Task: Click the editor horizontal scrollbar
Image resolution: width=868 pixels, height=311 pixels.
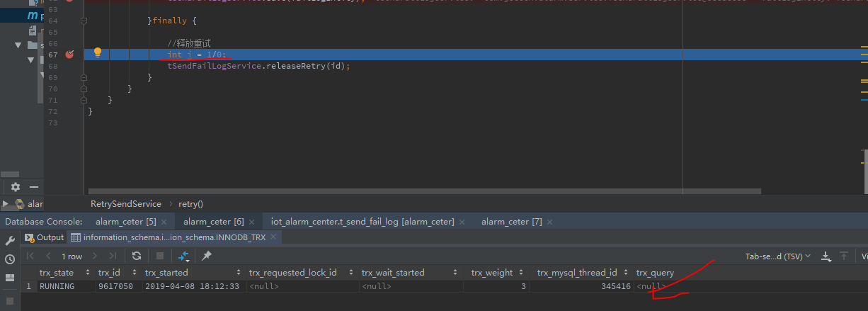Action: coord(425,191)
